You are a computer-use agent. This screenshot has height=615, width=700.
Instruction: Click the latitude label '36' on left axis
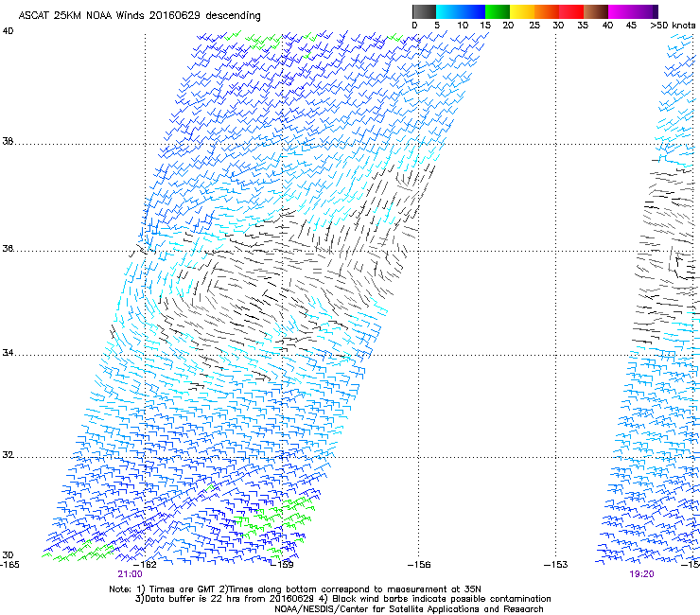point(8,248)
